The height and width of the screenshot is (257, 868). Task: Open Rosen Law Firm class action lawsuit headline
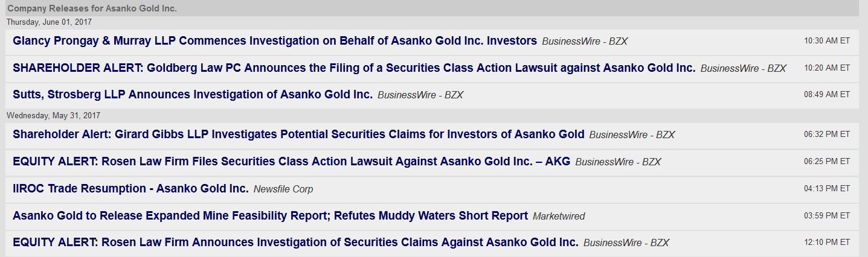coord(291,162)
